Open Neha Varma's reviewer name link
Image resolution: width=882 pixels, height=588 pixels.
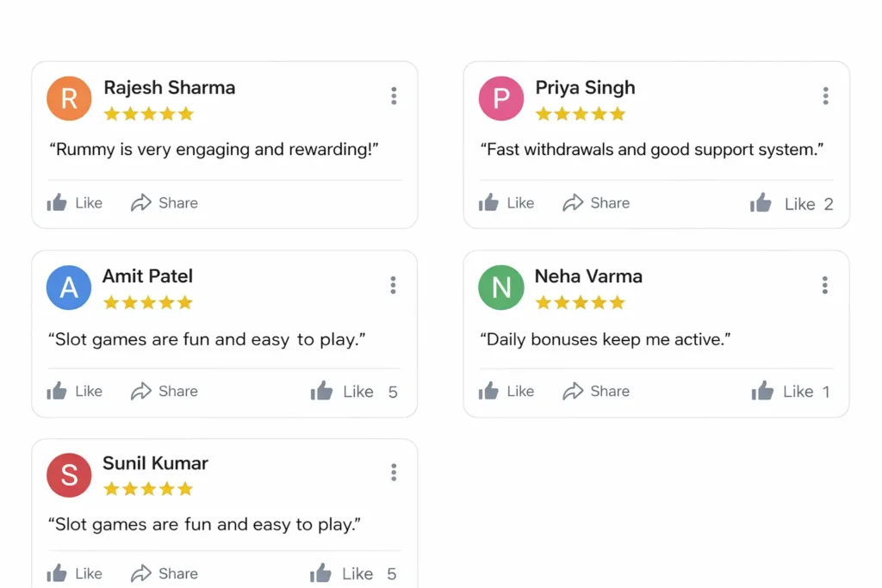click(588, 276)
